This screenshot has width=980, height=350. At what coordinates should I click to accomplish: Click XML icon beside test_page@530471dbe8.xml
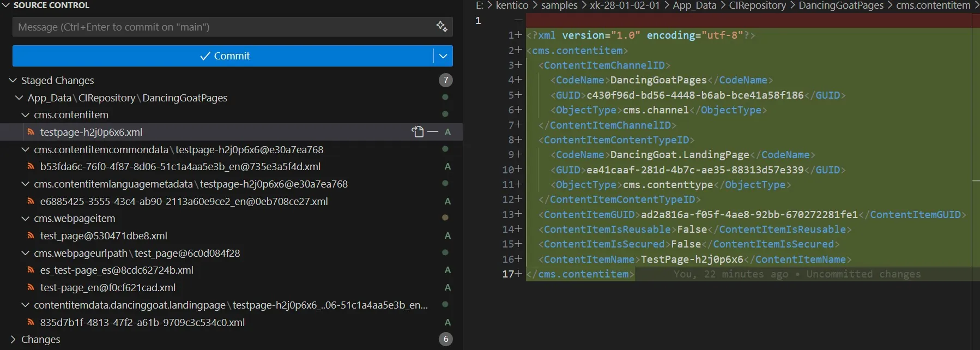click(31, 236)
